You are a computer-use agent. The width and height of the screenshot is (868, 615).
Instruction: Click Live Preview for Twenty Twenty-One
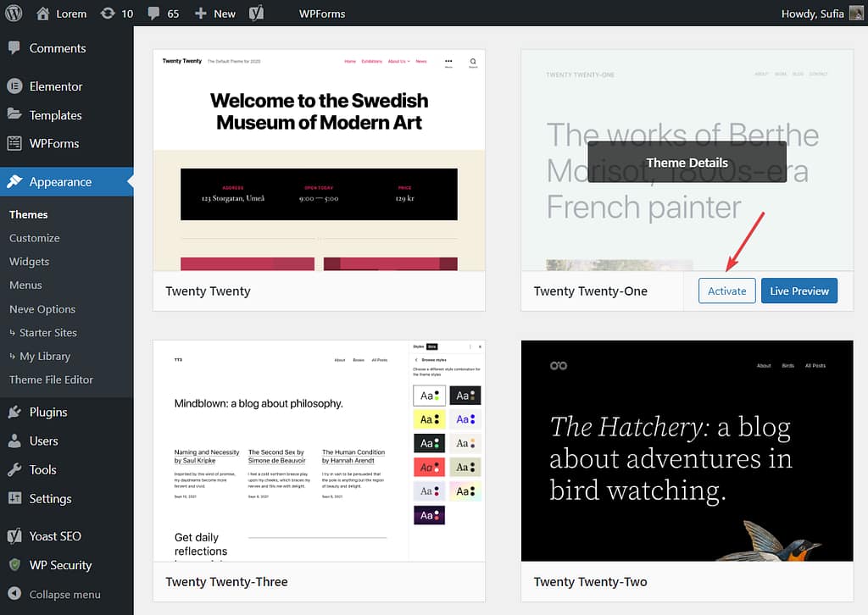point(798,291)
